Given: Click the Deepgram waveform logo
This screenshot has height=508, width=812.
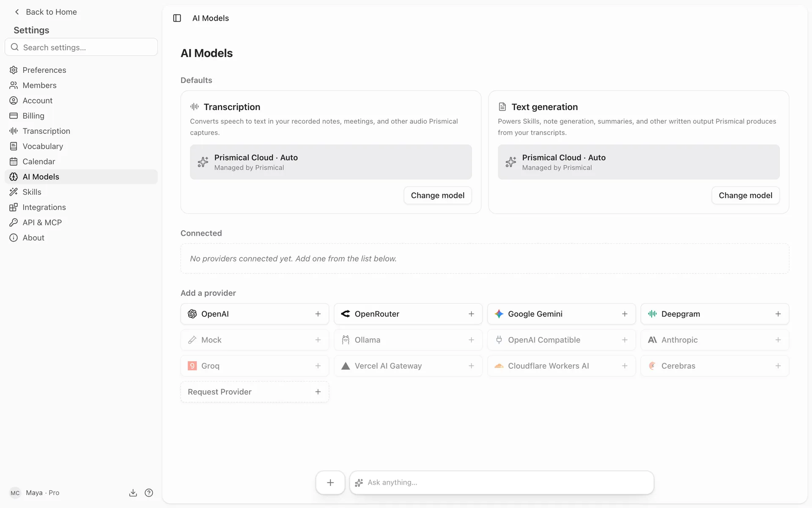Looking at the screenshot, I should click(652, 314).
